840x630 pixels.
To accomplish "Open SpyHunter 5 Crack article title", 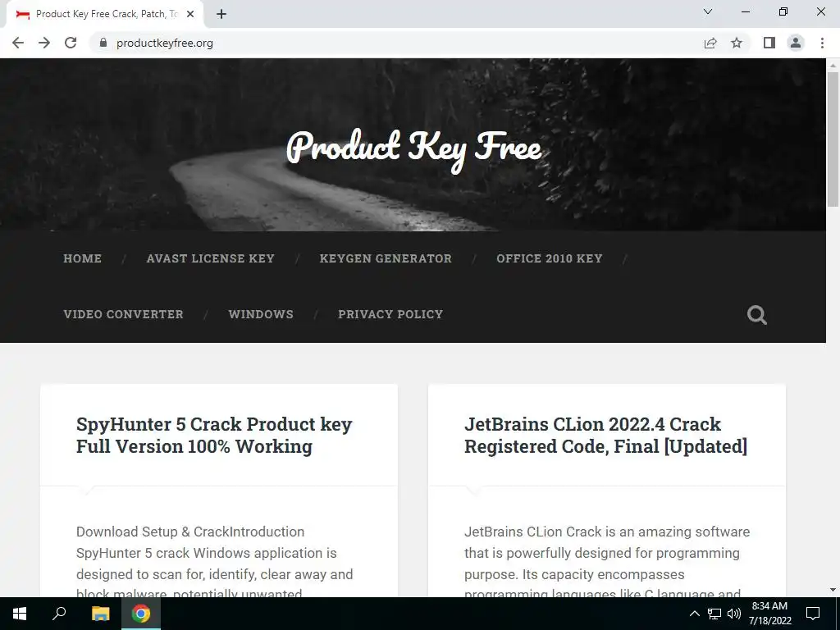I will (x=214, y=435).
